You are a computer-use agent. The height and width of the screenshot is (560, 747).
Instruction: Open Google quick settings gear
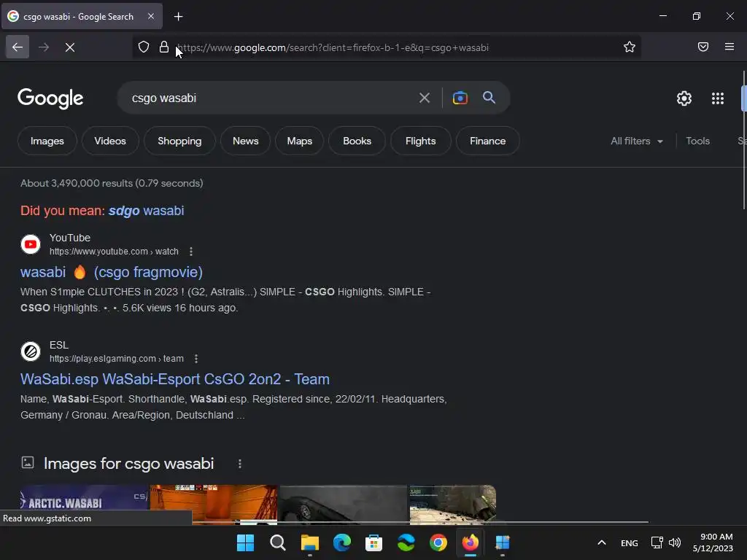pyautogui.click(x=684, y=98)
